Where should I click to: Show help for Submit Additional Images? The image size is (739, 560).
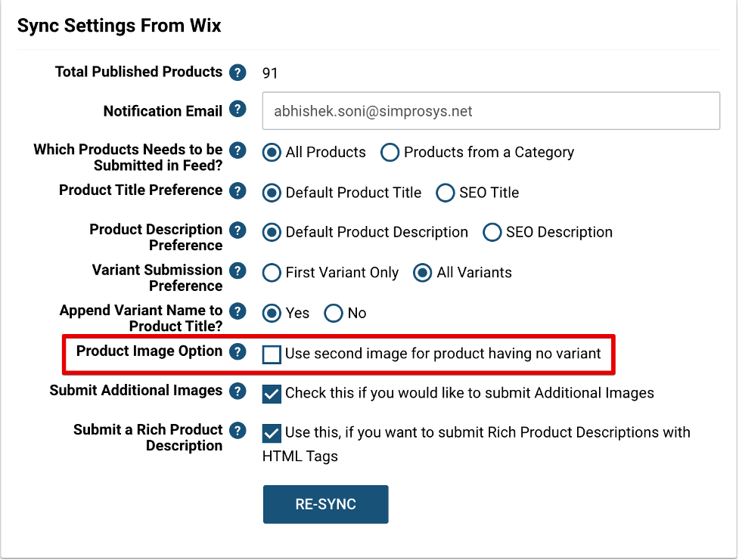coord(238,391)
